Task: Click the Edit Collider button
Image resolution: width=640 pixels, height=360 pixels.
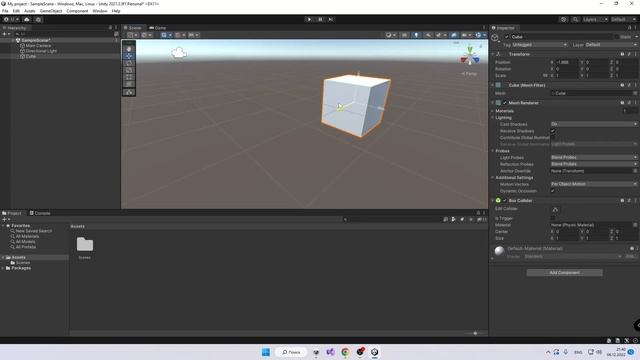Action: point(555,210)
